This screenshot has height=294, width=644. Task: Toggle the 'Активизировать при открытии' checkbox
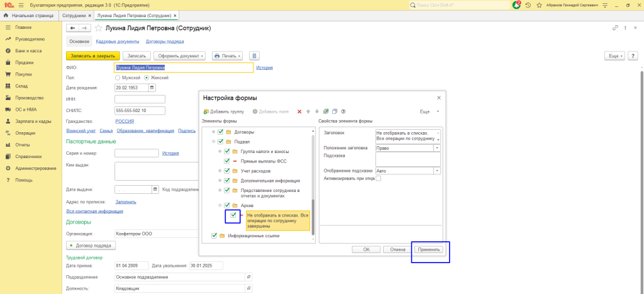click(x=378, y=178)
